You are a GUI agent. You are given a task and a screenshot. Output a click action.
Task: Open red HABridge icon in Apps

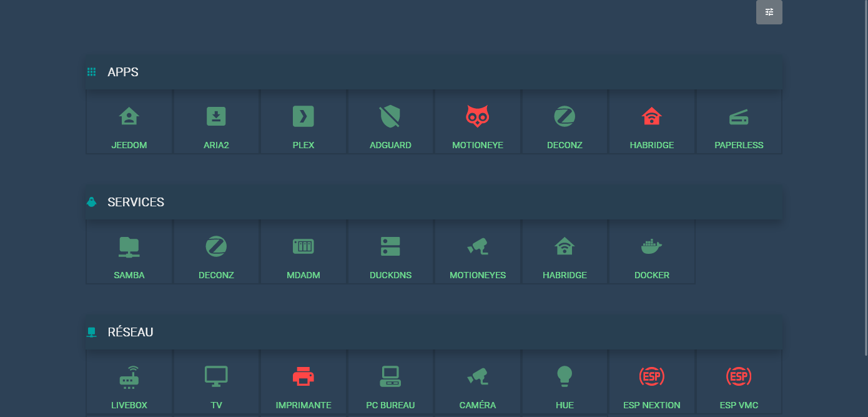(x=652, y=116)
